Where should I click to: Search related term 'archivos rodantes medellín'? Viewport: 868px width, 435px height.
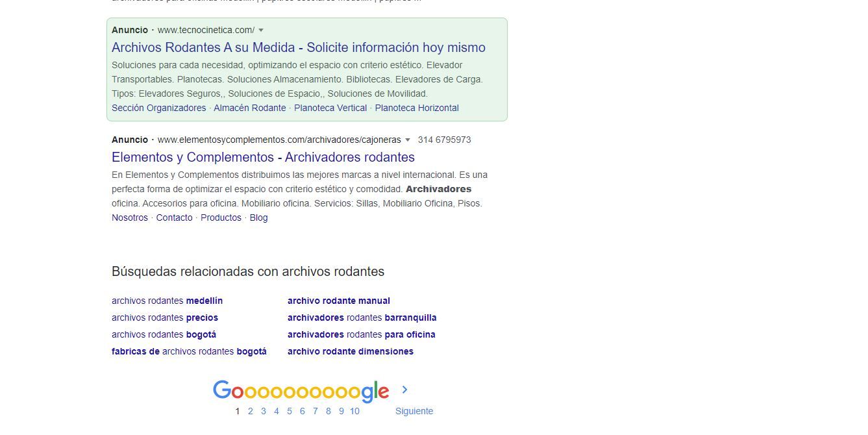167,301
